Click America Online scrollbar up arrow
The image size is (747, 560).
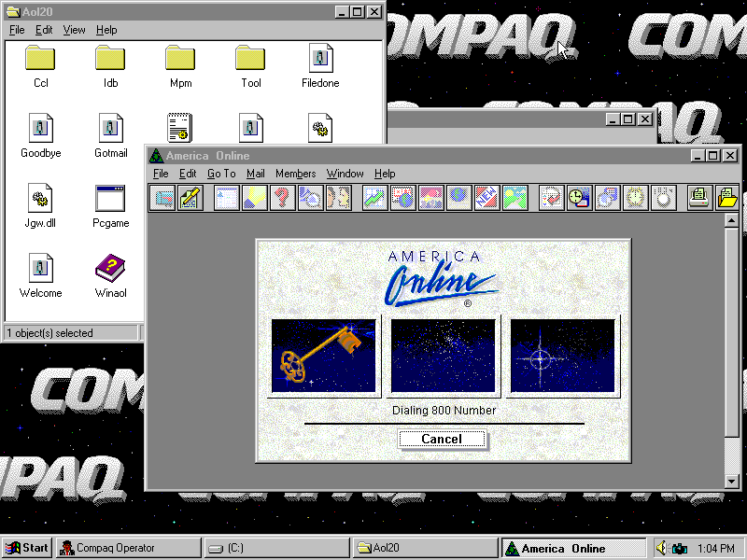point(731,220)
